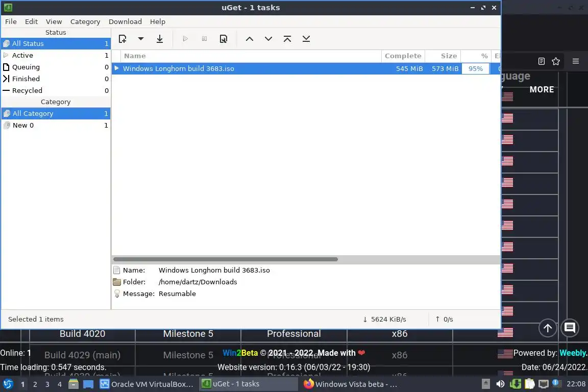Select Active status filter
The image size is (588, 392).
tap(56, 55)
